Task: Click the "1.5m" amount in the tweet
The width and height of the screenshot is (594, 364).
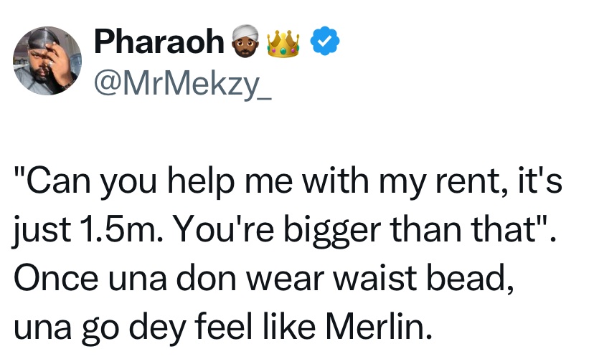Action: point(121,230)
